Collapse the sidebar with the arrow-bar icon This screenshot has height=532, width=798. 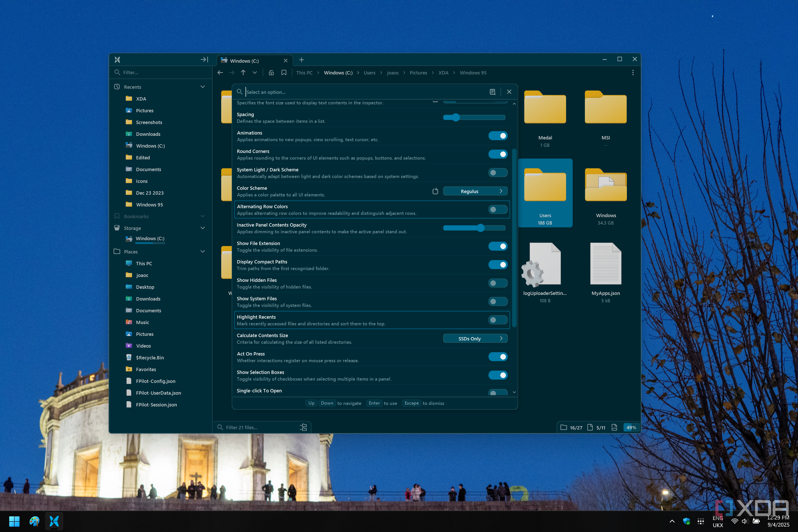204,60
